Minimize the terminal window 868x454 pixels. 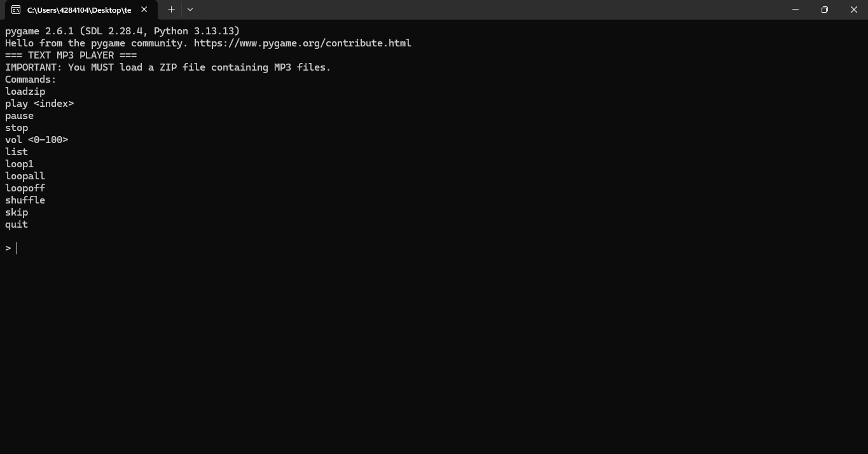795,10
